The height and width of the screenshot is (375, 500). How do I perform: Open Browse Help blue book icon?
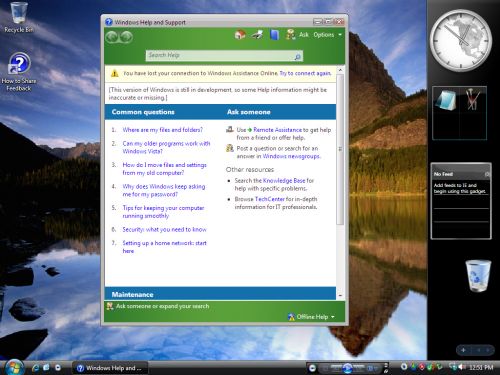(274, 35)
